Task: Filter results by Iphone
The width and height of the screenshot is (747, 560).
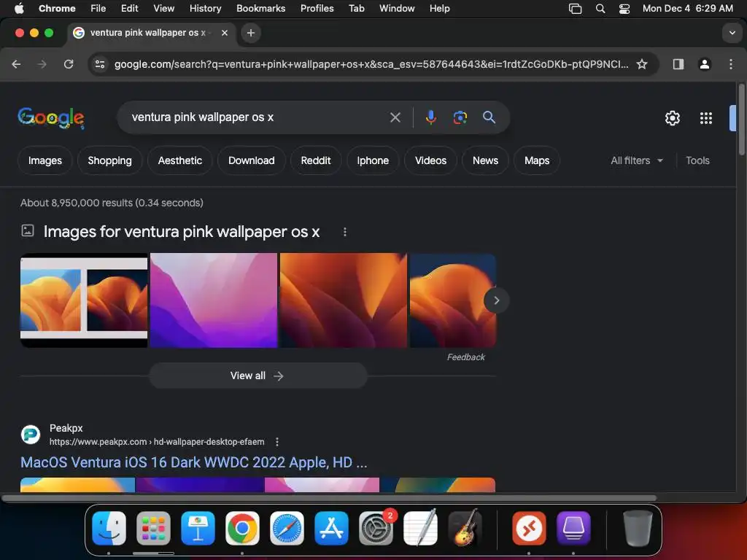Action: [373, 160]
